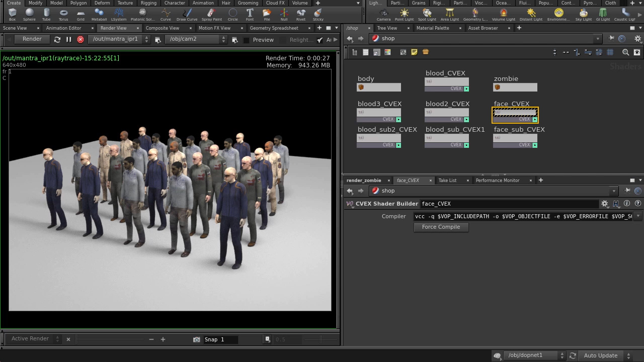This screenshot has height=362, width=644.
Task: Take a render snapshot with the camera icon
Action: [197, 339]
